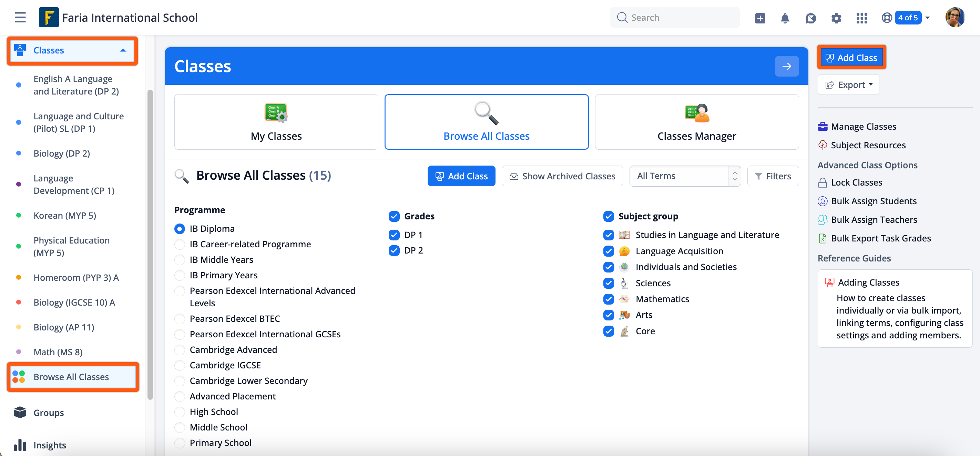Click the quick add plus icon
Viewport: 980px width, 456px height.
(x=760, y=18)
